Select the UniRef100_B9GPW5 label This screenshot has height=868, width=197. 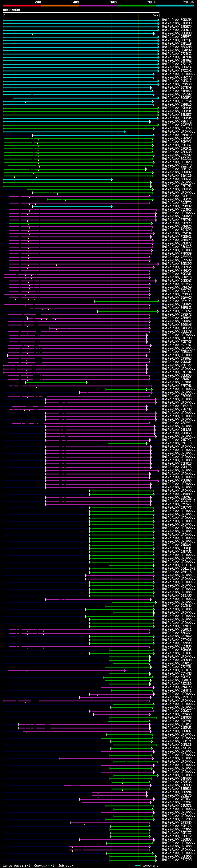coord(177,118)
